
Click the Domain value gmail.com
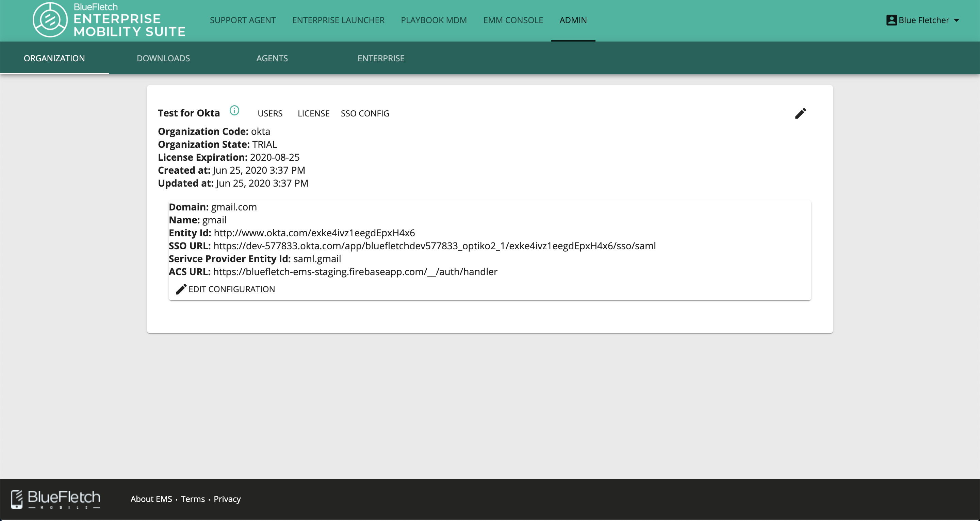pos(234,207)
